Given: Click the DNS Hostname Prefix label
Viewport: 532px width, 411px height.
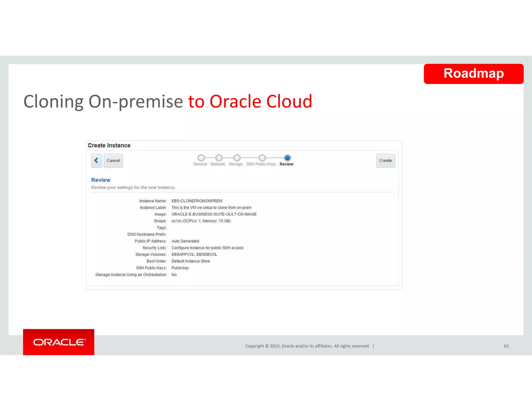Looking at the screenshot, I should click(147, 234).
